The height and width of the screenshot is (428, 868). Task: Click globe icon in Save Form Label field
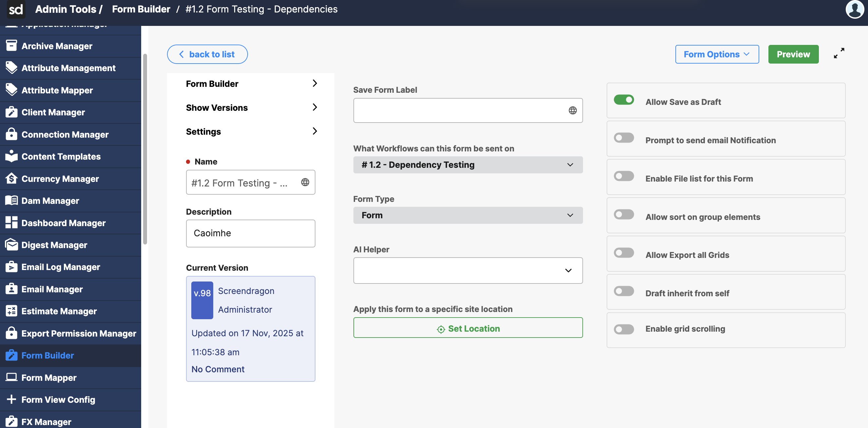(572, 110)
